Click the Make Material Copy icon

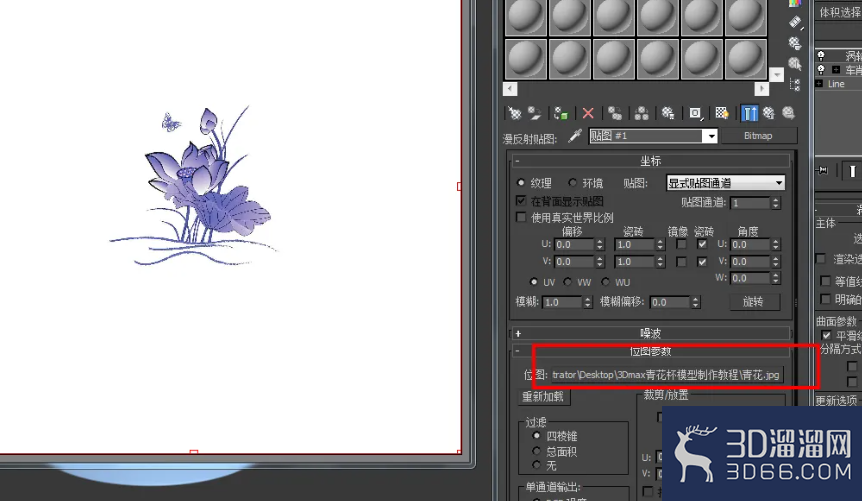[x=615, y=113]
